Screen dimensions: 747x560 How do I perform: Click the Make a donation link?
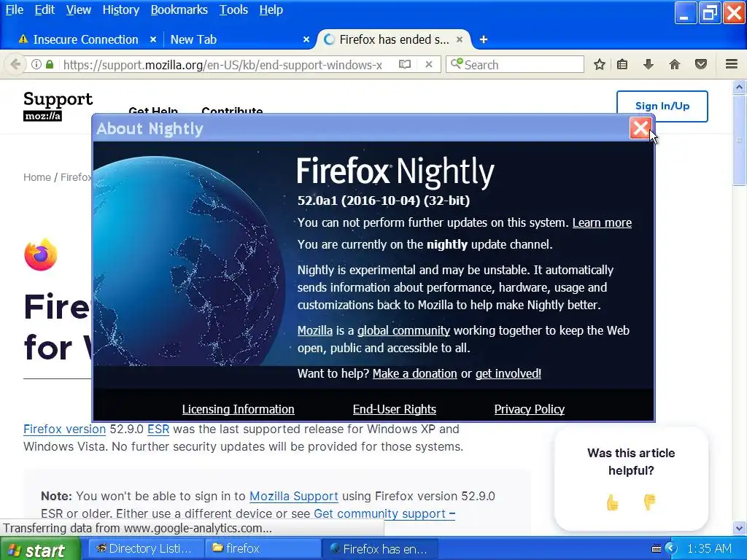pyautogui.click(x=414, y=373)
